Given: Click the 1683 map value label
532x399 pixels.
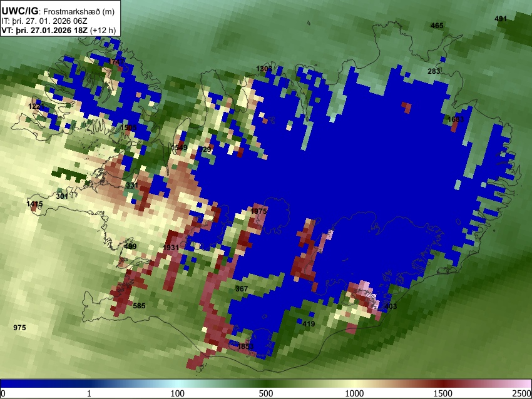Looking at the screenshot, I should [456, 119].
